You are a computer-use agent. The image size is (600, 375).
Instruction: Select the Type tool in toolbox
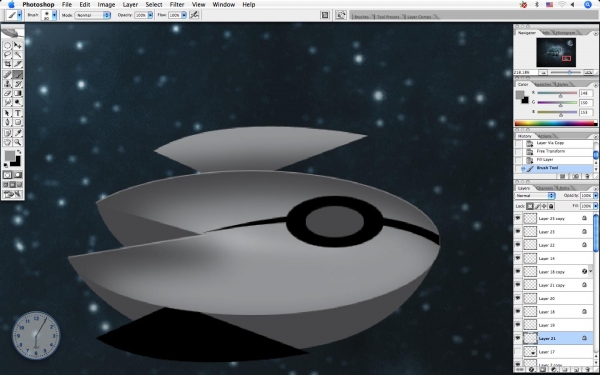pos(18,113)
